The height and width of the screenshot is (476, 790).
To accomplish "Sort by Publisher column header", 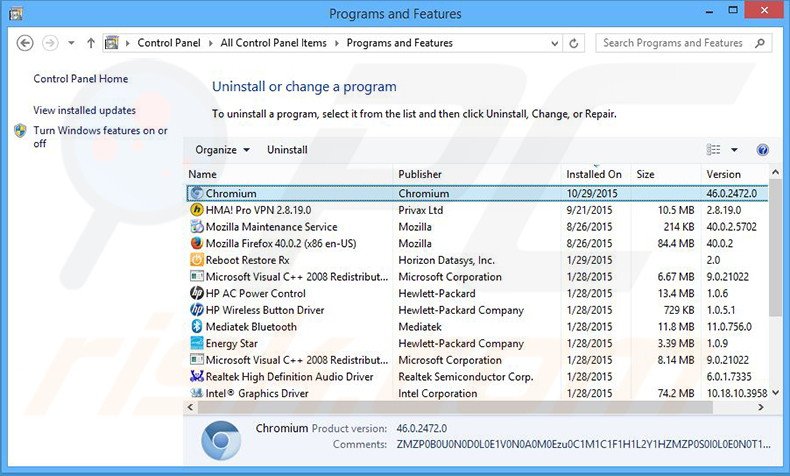I will (420, 174).
